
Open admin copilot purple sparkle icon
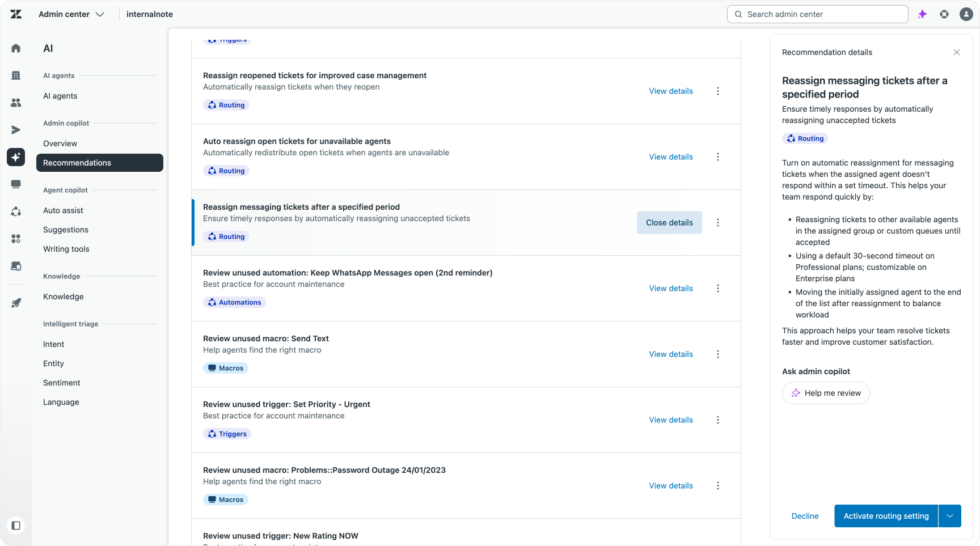(x=922, y=14)
